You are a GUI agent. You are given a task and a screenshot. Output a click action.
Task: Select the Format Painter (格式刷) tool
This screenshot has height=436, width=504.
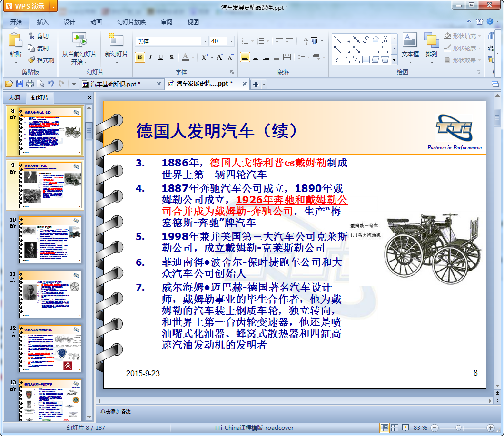pos(41,60)
